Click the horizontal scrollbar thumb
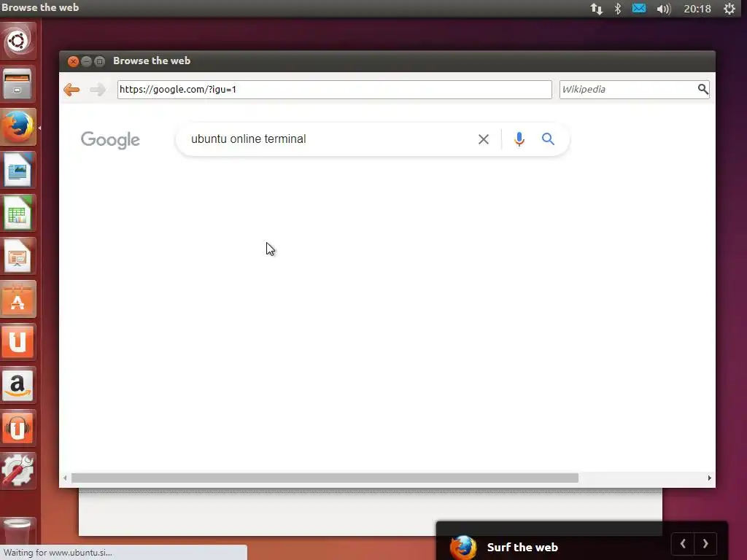 325,478
